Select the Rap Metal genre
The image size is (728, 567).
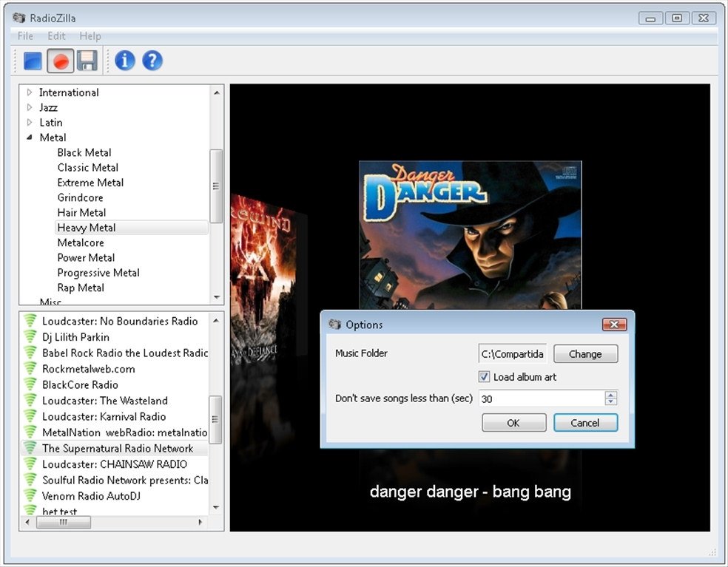pos(81,288)
